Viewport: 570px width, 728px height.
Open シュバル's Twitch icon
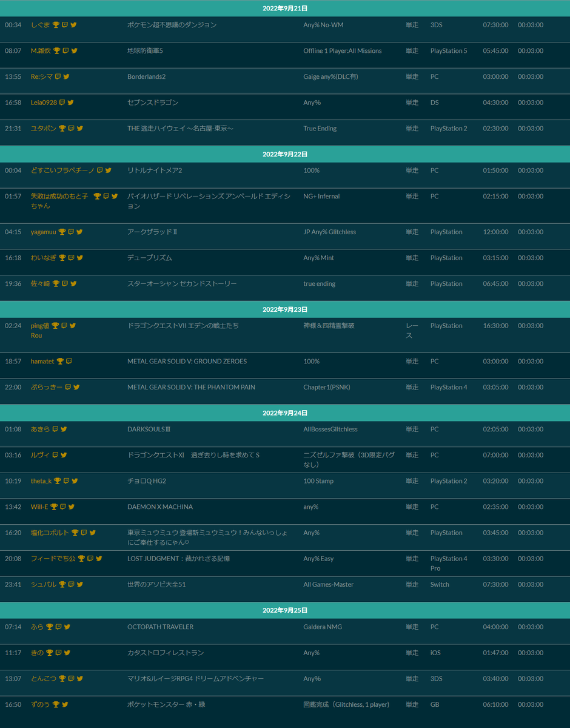click(x=71, y=585)
